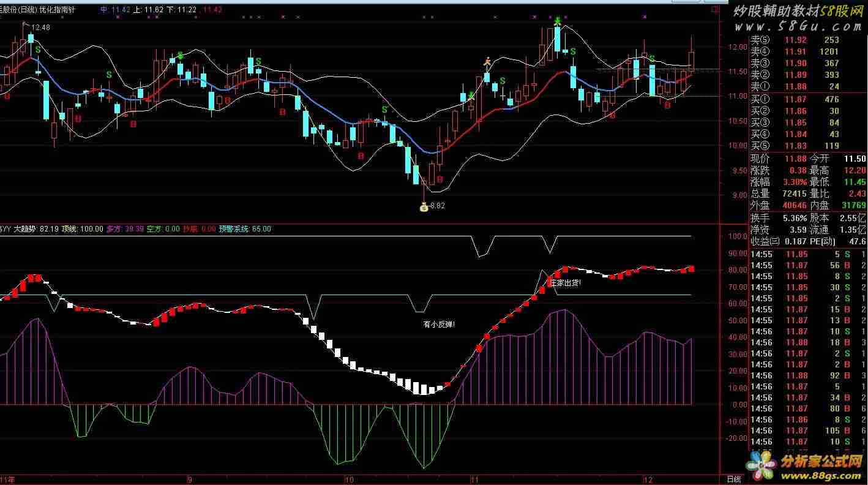Click the 8.82 low price label
This screenshot has width=868, height=485.
tap(437, 206)
